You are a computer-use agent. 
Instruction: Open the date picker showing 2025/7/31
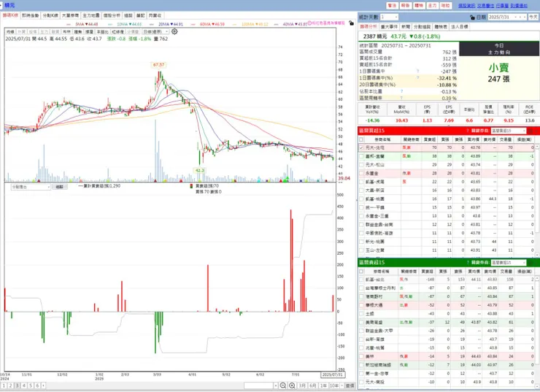pyautogui.click(x=507, y=17)
